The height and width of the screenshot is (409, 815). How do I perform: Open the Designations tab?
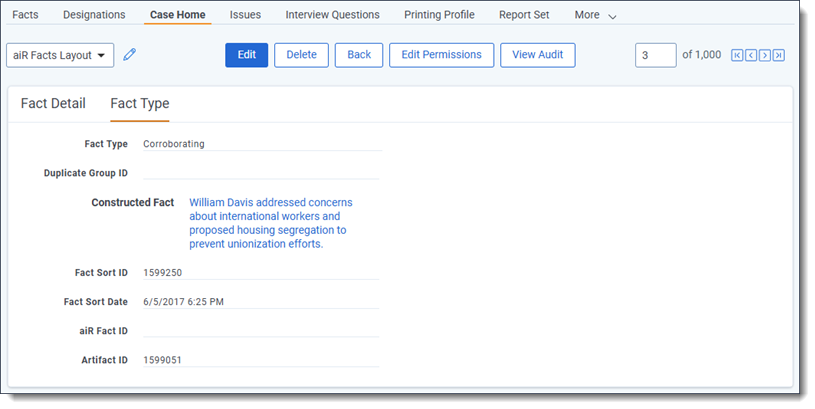(94, 15)
